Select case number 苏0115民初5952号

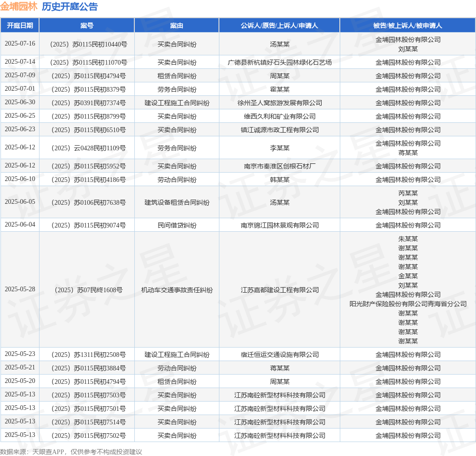(89, 167)
